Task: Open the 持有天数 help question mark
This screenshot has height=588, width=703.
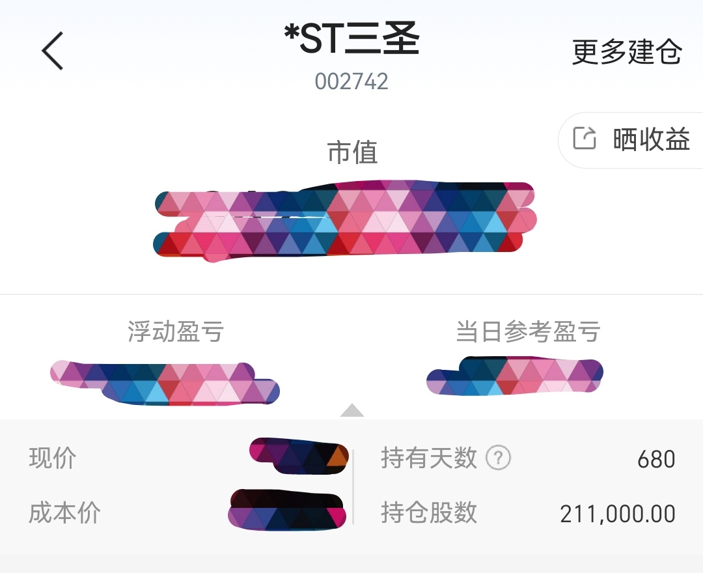Action: coord(498,458)
